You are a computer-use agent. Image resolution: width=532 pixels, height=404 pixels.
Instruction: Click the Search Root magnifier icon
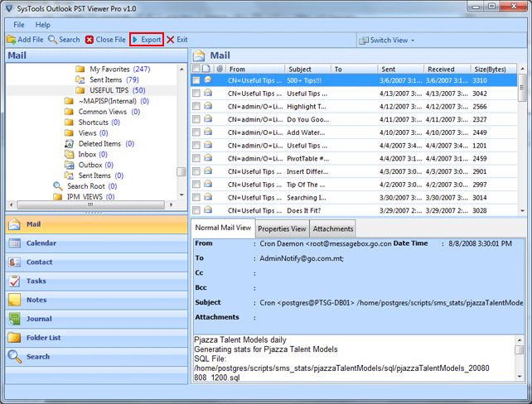(x=58, y=186)
